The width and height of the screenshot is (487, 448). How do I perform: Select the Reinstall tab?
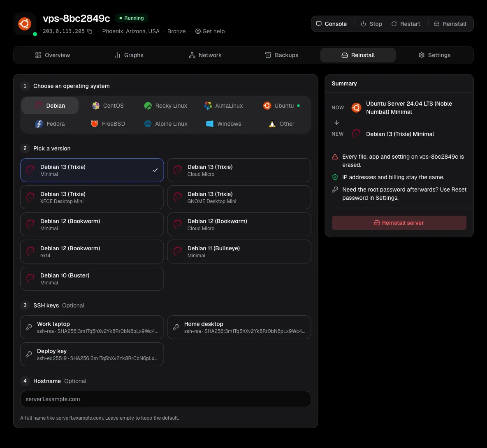pyautogui.click(x=358, y=55)
